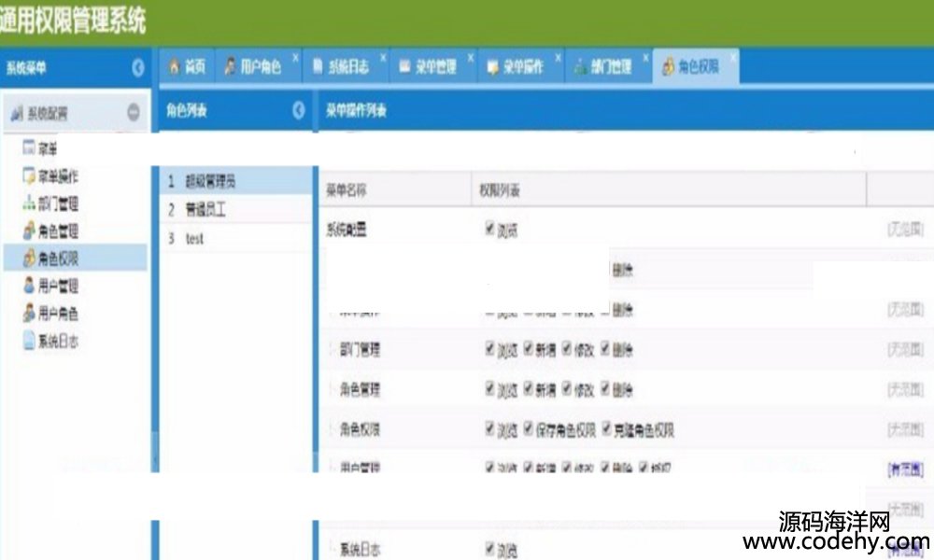Toggle 浏览 checkbox in 系统配置 row
Screen dimensions: 934x560
click(x=489, y=229)
